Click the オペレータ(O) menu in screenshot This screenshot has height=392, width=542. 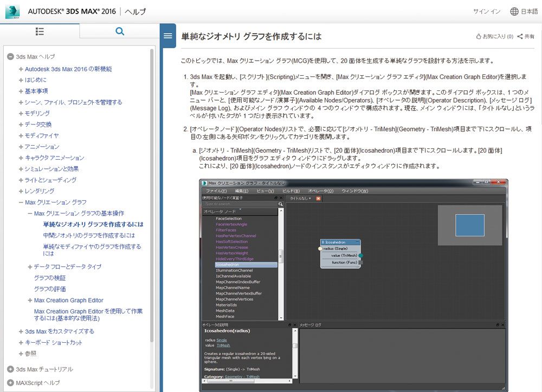321,191
